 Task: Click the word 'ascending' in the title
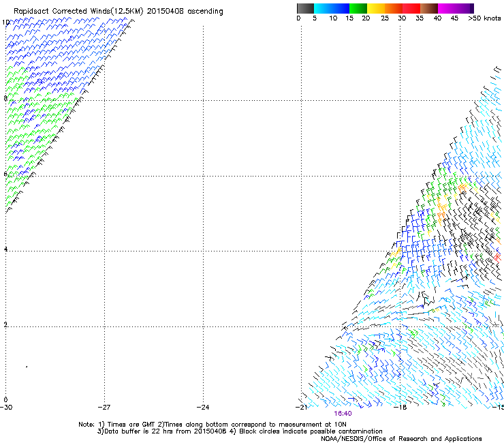[x=205, y=12]
